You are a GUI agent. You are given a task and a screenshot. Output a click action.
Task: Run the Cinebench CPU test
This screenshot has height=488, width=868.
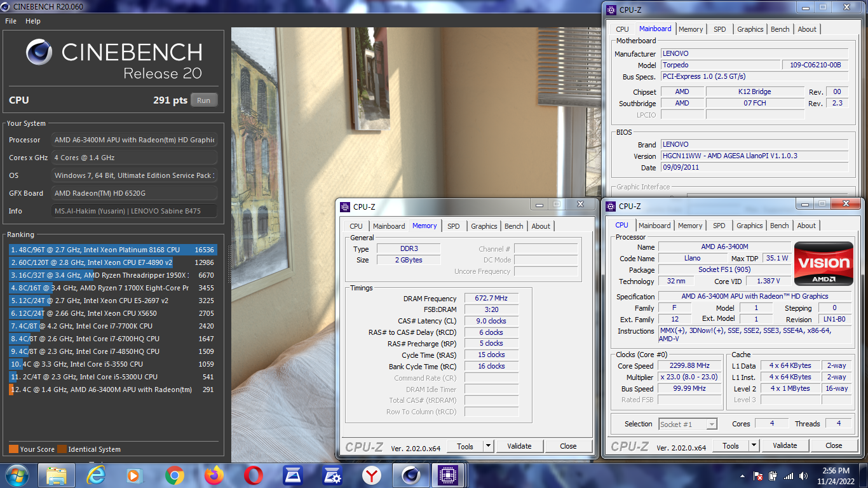pyautogui.click(x=203, y=100)
